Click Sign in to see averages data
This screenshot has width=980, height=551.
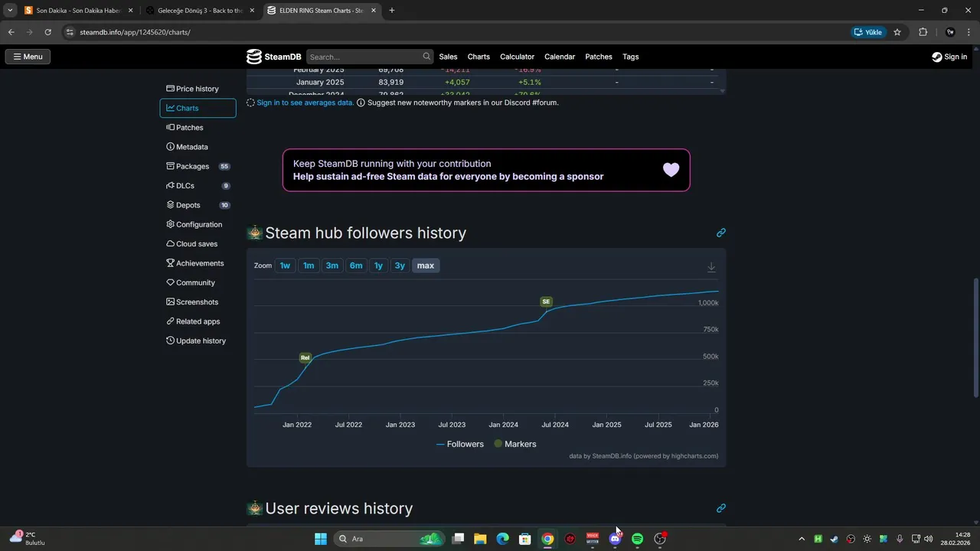(305, 103)
